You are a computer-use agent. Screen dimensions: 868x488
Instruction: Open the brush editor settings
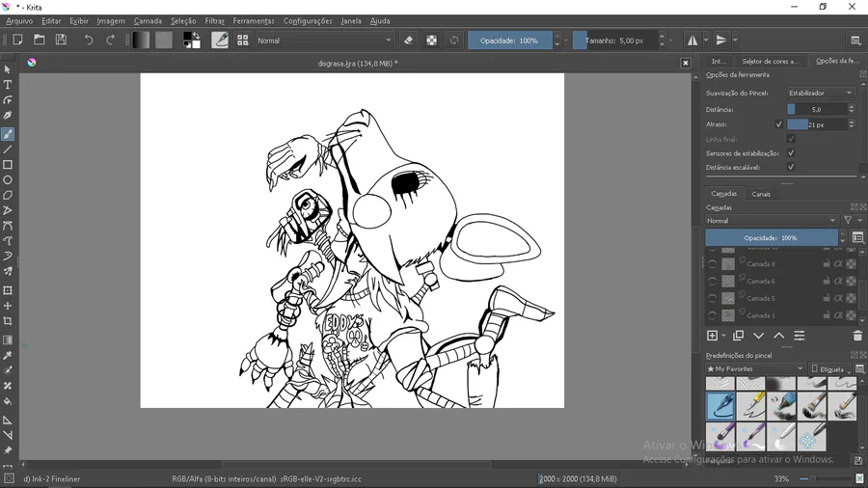(220, 40)
